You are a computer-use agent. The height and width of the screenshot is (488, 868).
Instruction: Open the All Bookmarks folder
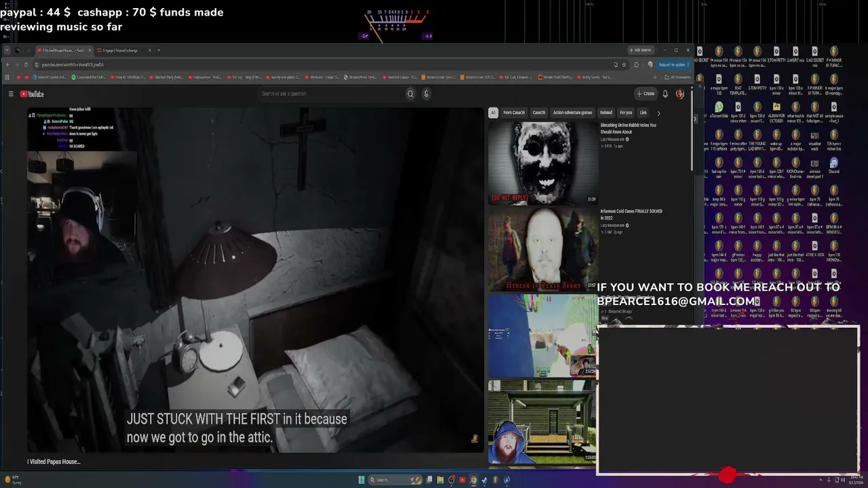tap(678, 77)
